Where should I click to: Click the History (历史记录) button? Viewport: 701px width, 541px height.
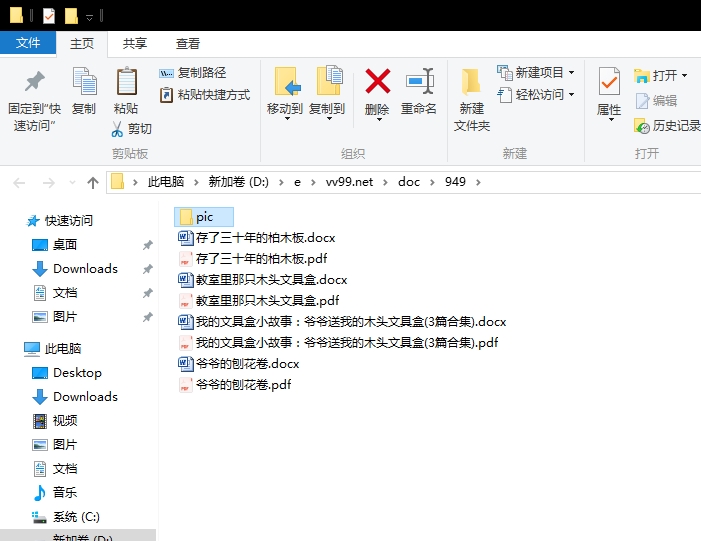pyautogui.click(x=667, y=126)
